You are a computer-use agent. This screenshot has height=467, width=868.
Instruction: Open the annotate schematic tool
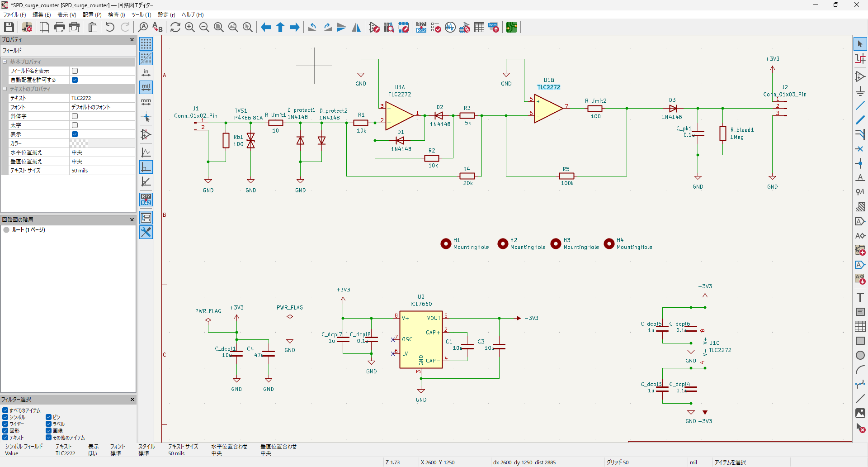pyautogui.click(x=421, y=27)
